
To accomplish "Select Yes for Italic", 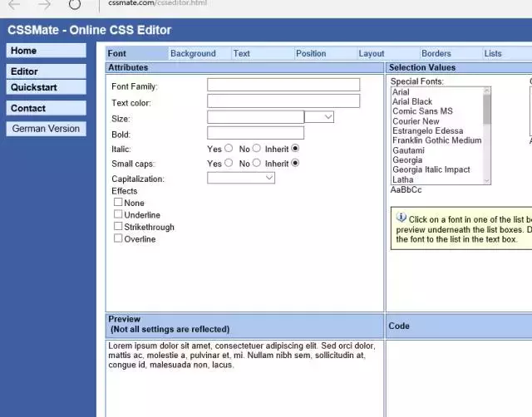I will [229, 148].
